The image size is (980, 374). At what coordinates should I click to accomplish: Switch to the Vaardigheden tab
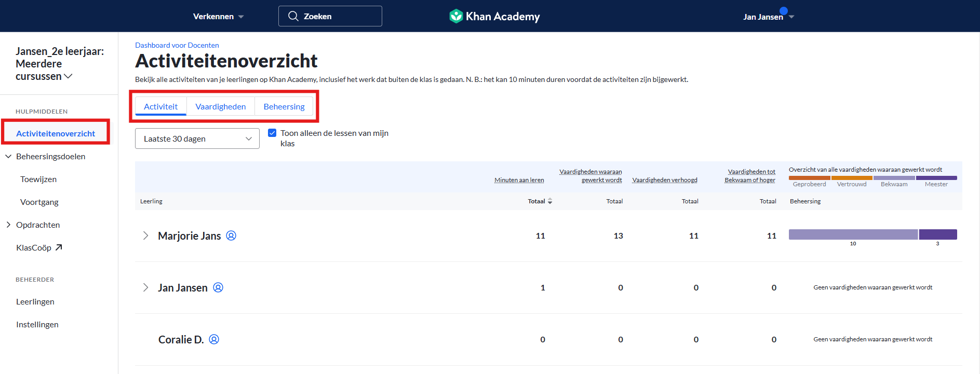tap(221, 106)
